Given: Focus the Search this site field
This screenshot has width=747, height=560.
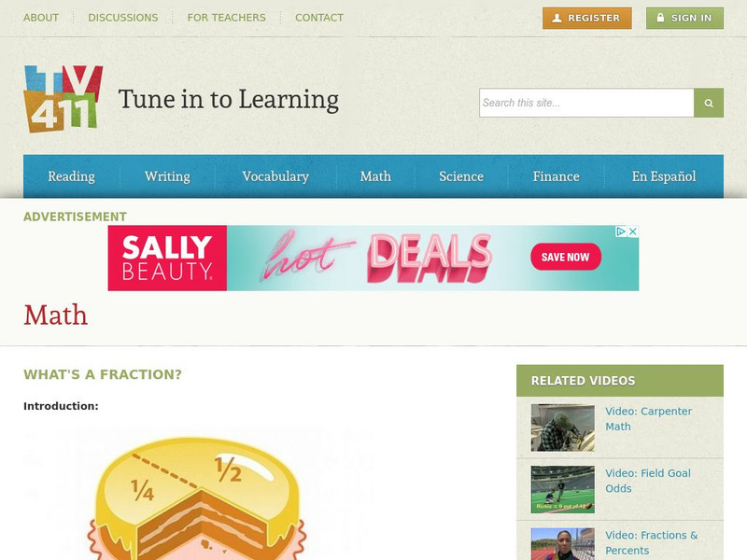Looking at the screenshot, I should [x=586, y=103].
